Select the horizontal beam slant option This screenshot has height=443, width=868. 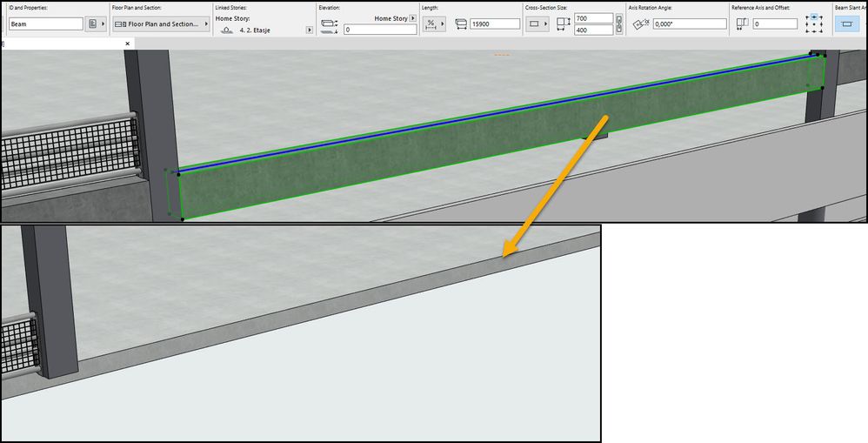point(847,23)
